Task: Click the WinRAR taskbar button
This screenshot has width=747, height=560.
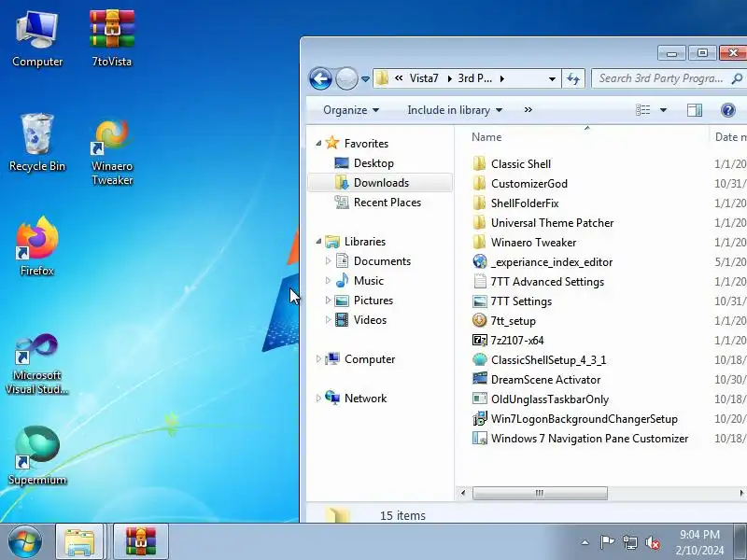Action: tap(141, 542)
